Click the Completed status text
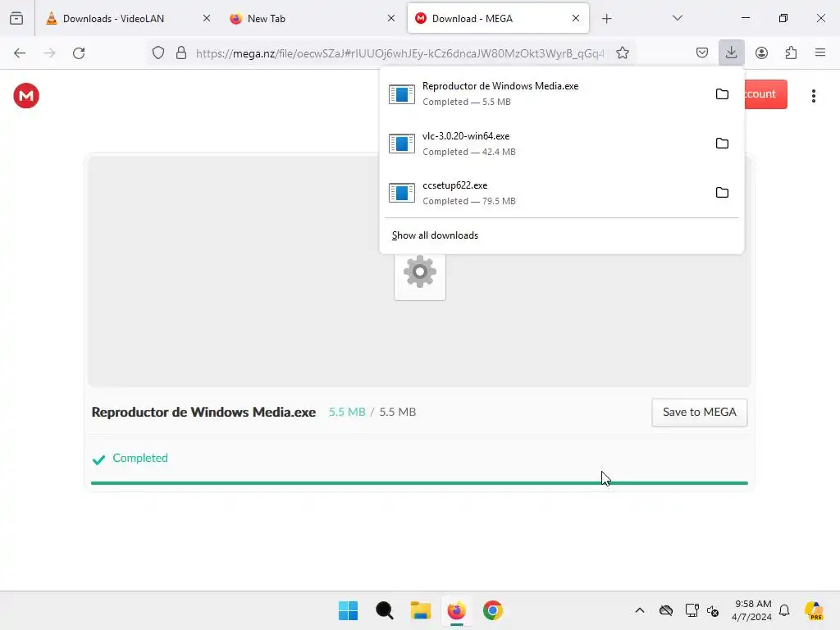 click(139, 458)
